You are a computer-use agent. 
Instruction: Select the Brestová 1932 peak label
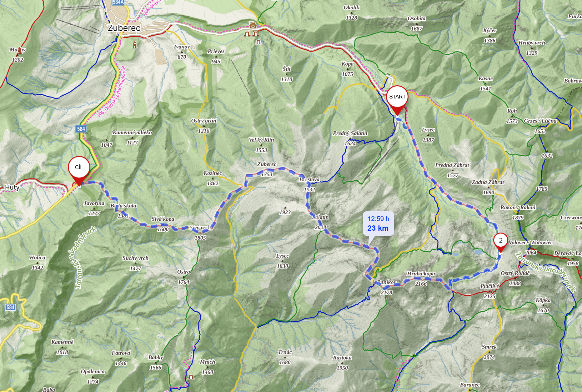click(x=309, y=184)
